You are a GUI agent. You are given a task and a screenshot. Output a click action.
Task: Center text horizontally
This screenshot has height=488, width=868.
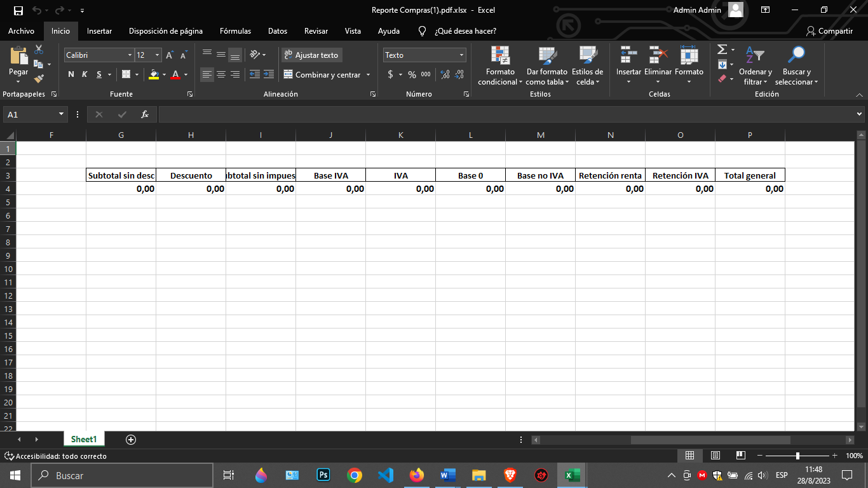click(221, 74)
